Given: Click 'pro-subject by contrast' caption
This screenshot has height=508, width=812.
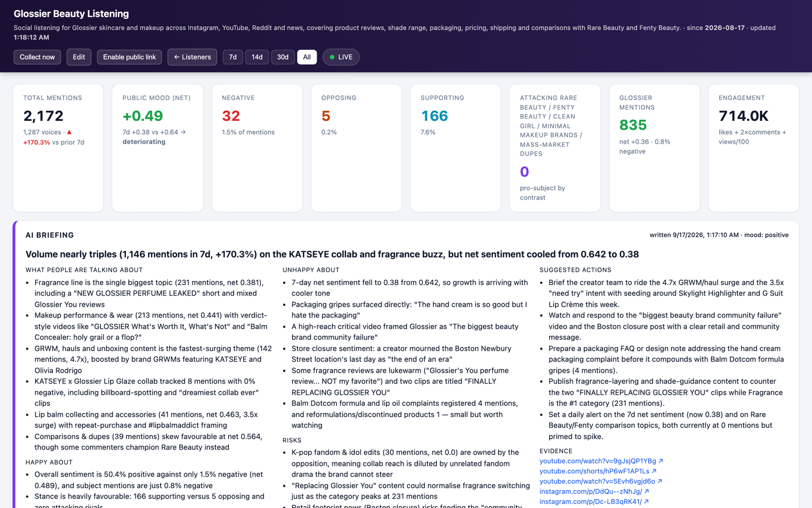Looking at the screenshot, I should click(543, 193).
